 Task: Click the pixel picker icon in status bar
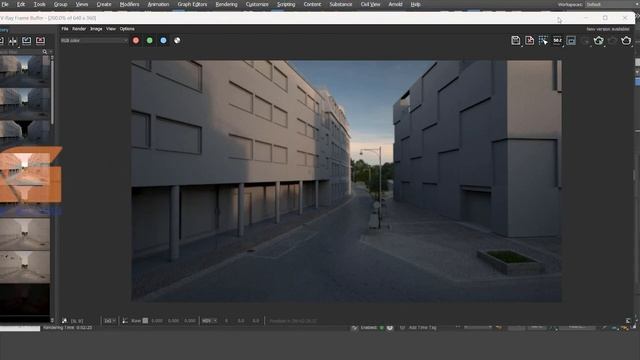pyautogui.click(x=64, y=321)
